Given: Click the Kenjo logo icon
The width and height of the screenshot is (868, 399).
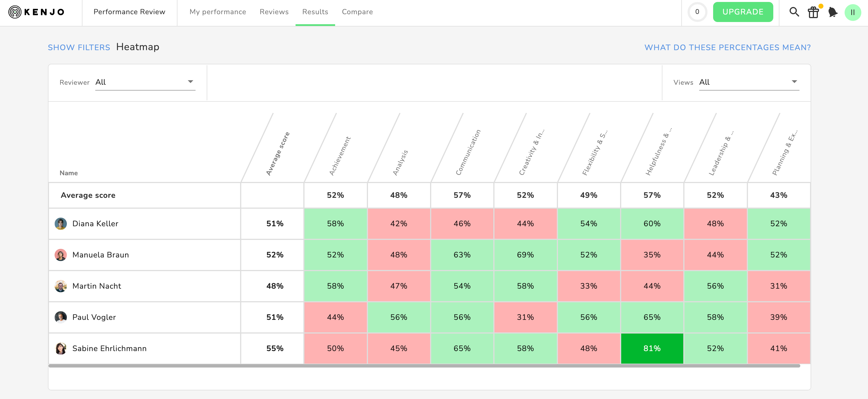Looking at the screenshot, I should (x=15, y=12).
